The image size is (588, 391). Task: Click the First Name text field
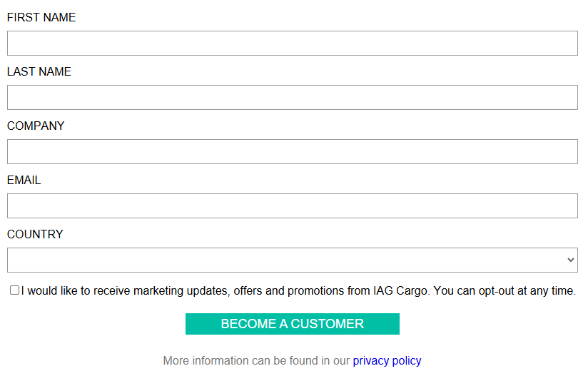coord(292,44)
